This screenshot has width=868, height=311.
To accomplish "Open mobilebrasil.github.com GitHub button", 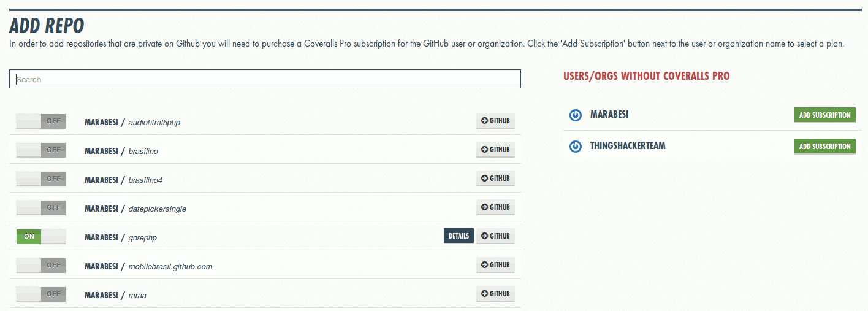I will pyautogui.click(x=495, y=265).
